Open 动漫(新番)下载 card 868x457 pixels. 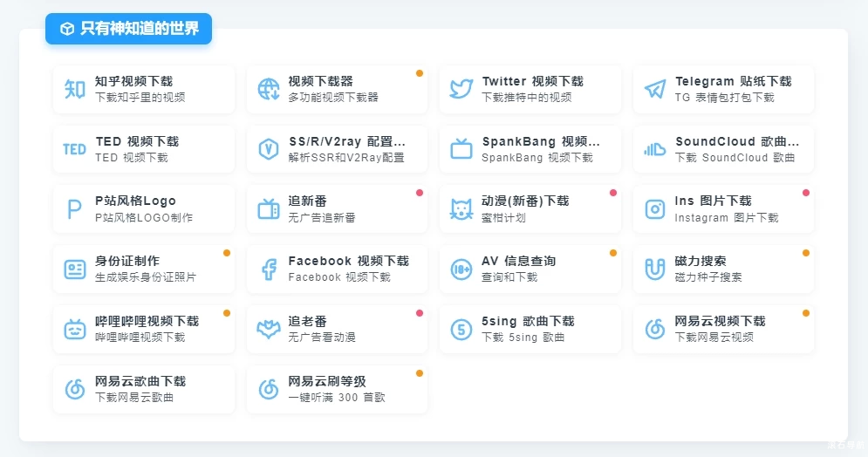tap(530, 209)
